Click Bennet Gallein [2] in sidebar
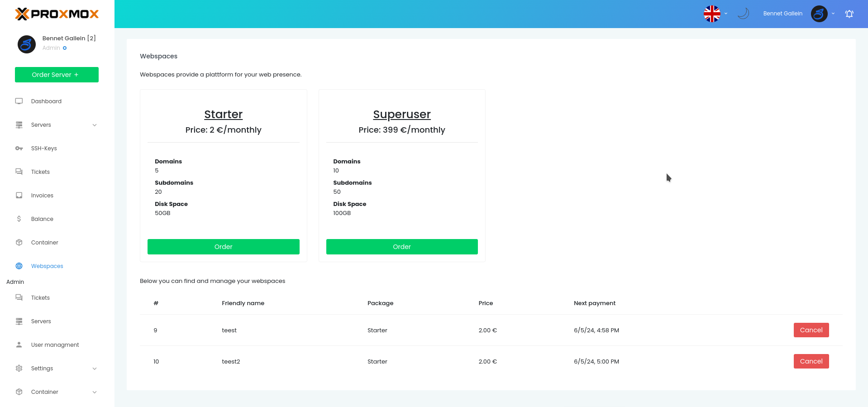868x407 pixels. coord(69,38)
